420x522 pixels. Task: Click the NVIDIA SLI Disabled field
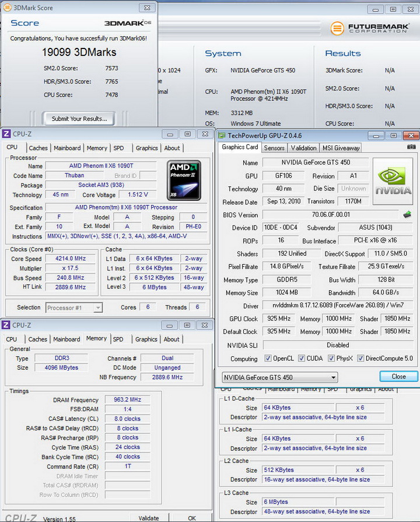coord(338,345)
